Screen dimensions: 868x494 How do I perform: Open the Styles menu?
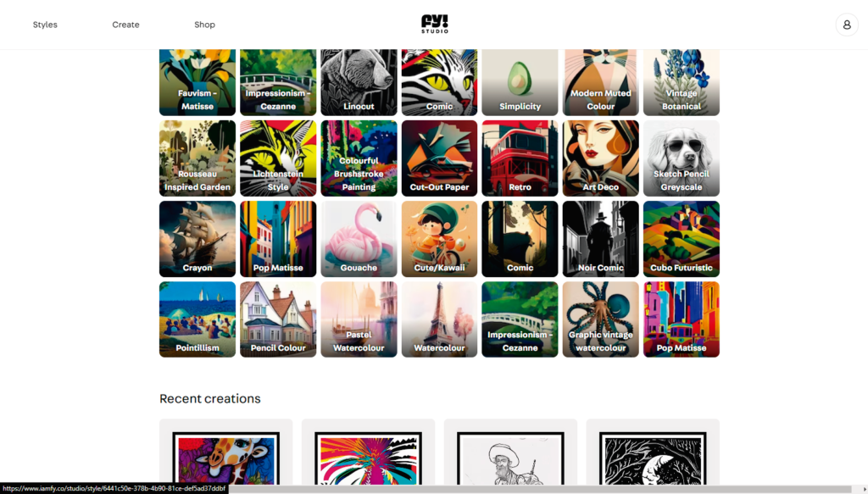pos(45,25)
